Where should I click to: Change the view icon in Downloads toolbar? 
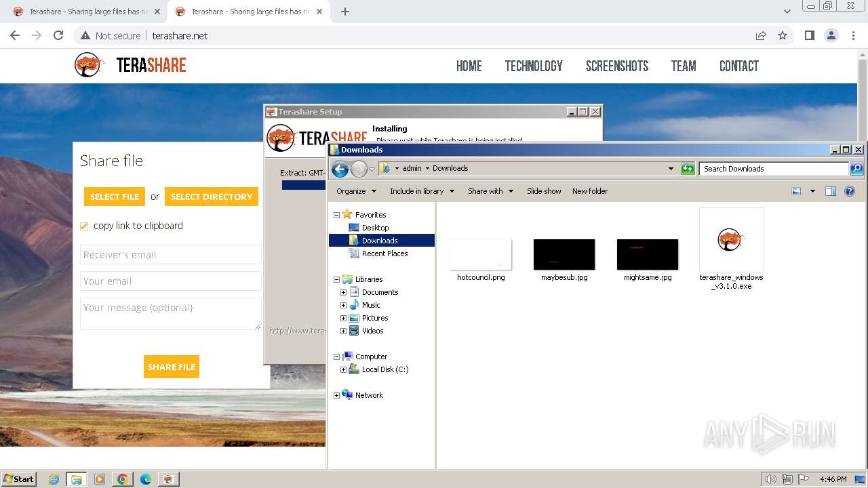tap(796, 191)
